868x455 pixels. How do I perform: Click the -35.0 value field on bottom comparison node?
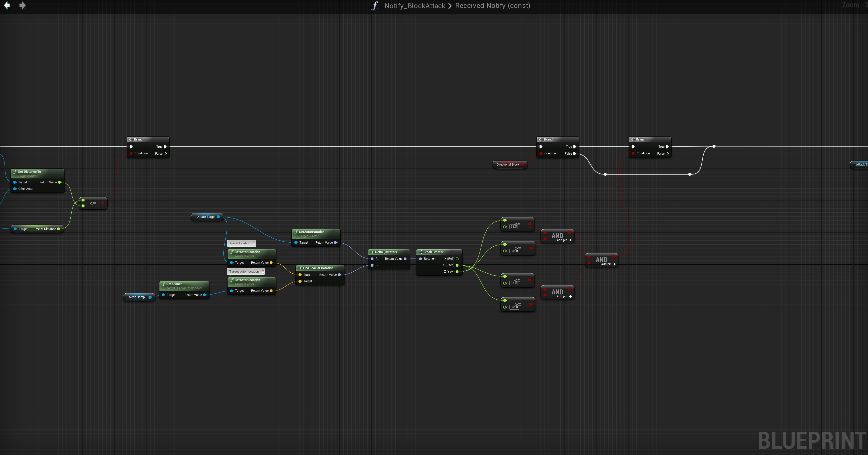click(x=514, y=307)
